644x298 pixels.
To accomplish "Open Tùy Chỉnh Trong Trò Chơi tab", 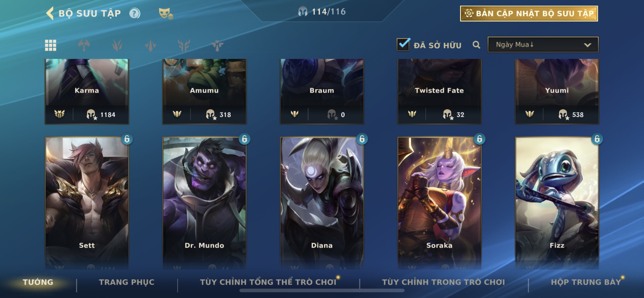I will [x=443, y=282].
